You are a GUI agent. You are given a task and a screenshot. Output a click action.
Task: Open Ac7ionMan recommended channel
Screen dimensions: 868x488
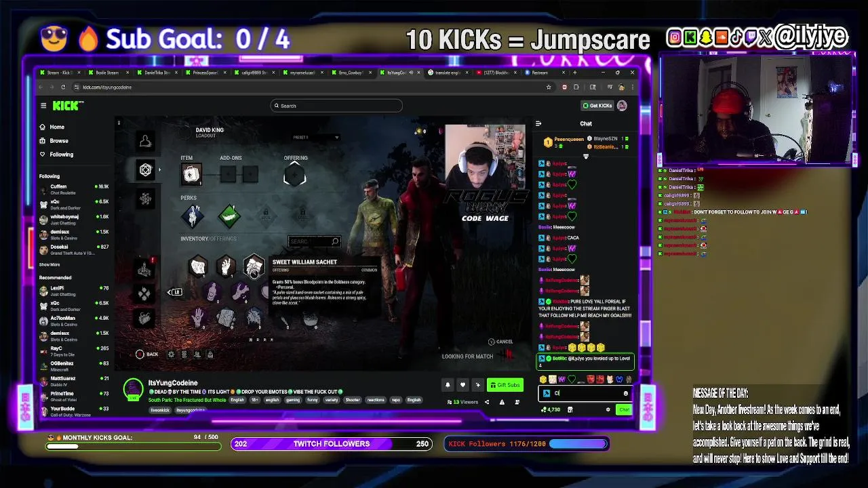(73, 321)
